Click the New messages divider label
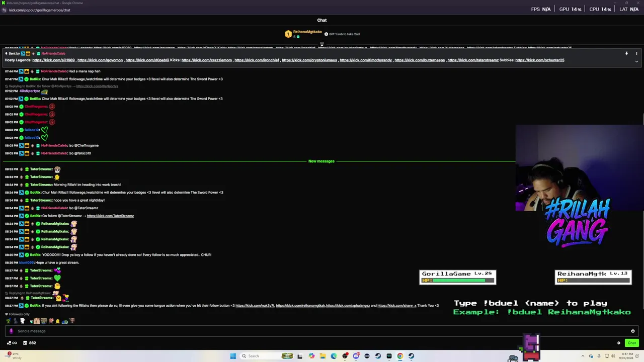The image size is (644, 362). (x=321, y=161)
